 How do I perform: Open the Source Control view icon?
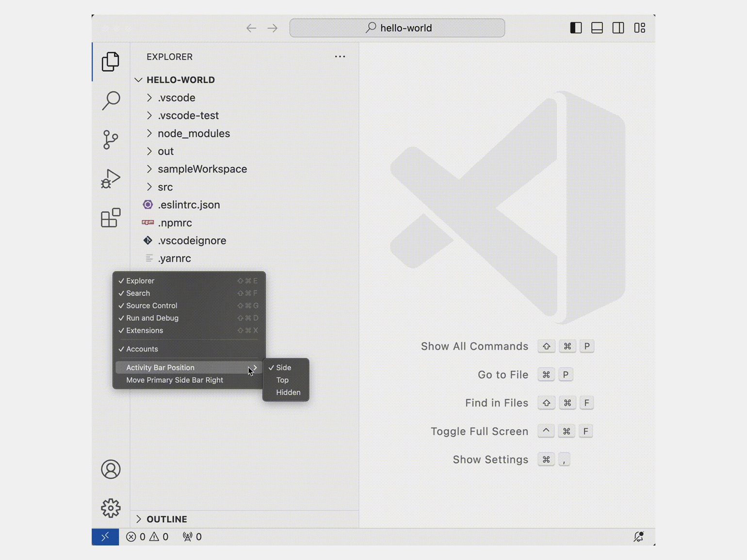(x=111, y=140)
